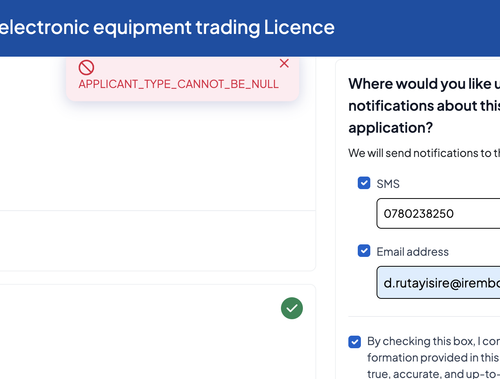Viewport: 500px width, 379px height.
Task: Click 'By checking this box' consent text
Action: point(433,357)
